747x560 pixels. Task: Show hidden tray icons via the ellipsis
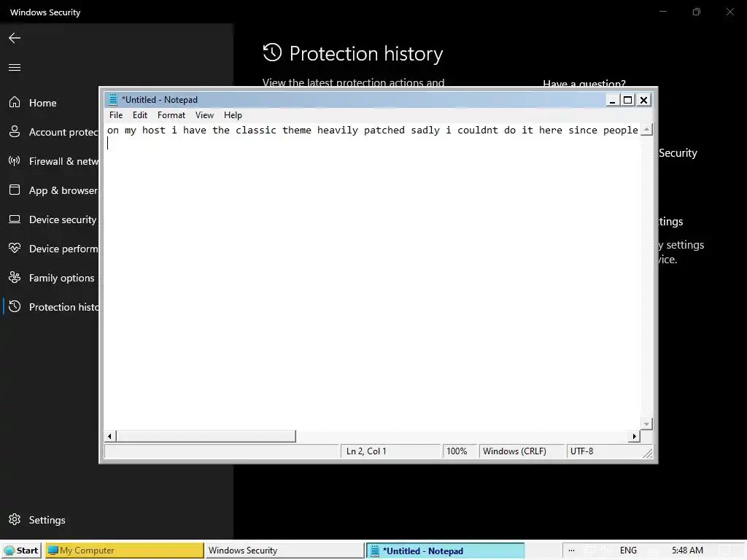(x=571, y=551)
